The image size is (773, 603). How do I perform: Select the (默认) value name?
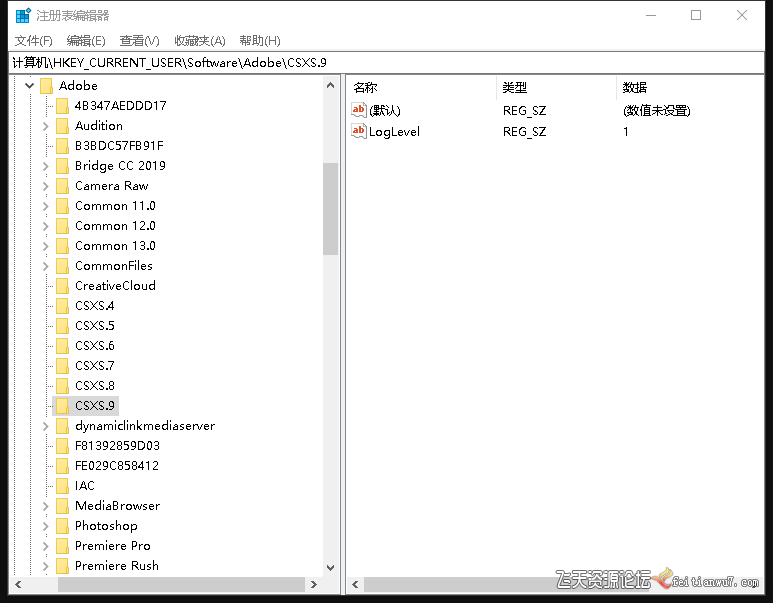pos(385,110)
